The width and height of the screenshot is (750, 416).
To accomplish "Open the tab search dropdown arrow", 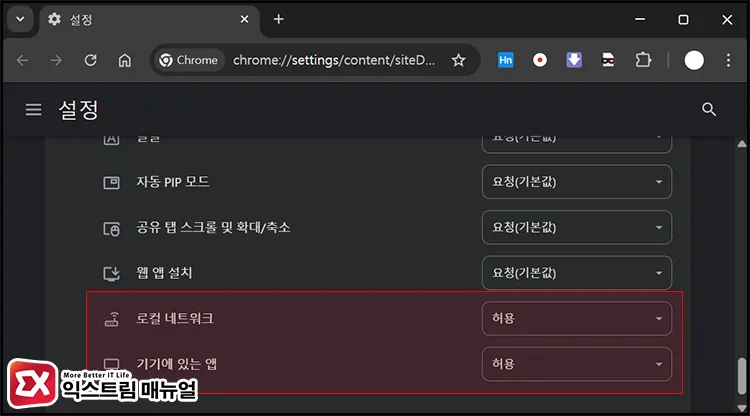I will (20, 19).
